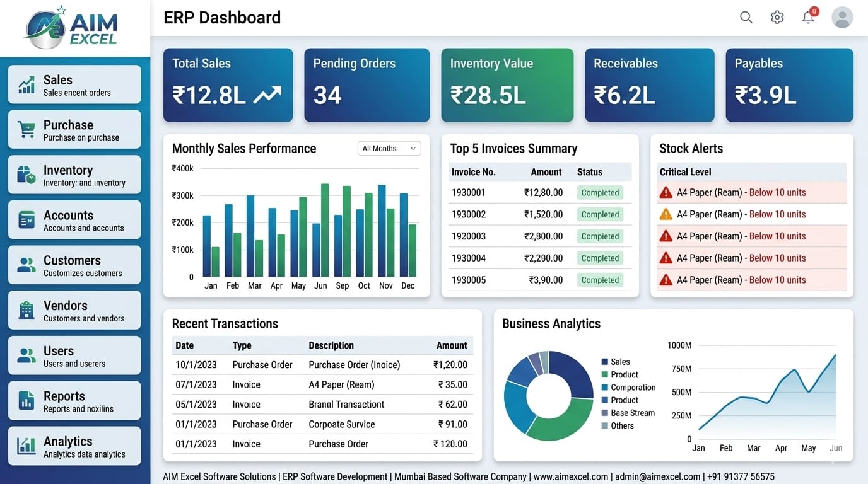The image size is (868, 484).
Task: Click the June blue bar in sales chart
Action: [x=316, y=250]
